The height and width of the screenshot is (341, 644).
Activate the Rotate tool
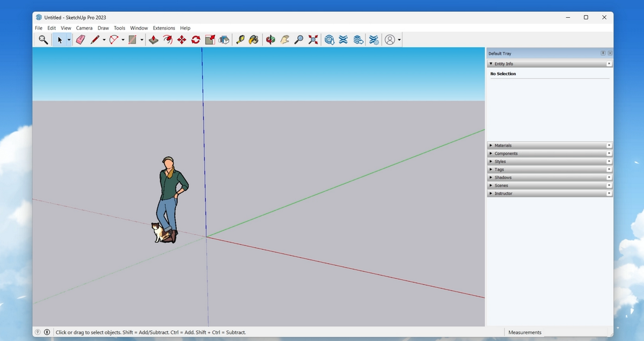(195, 39)
